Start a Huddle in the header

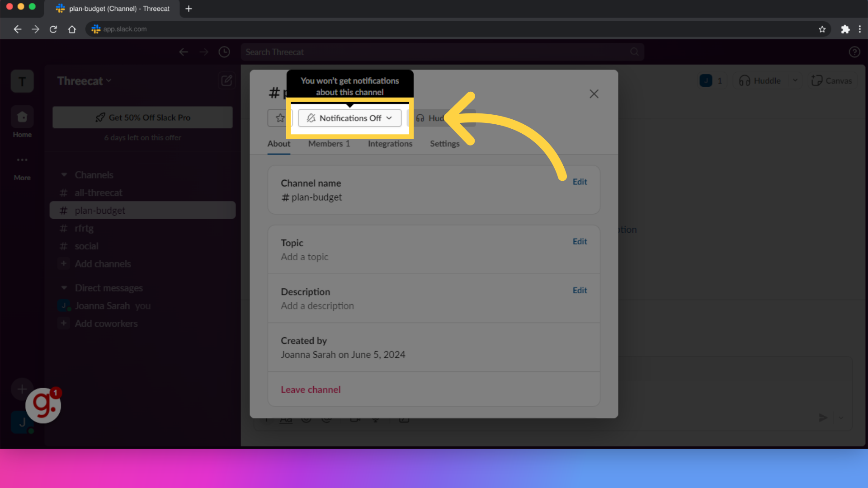[760, 81]
